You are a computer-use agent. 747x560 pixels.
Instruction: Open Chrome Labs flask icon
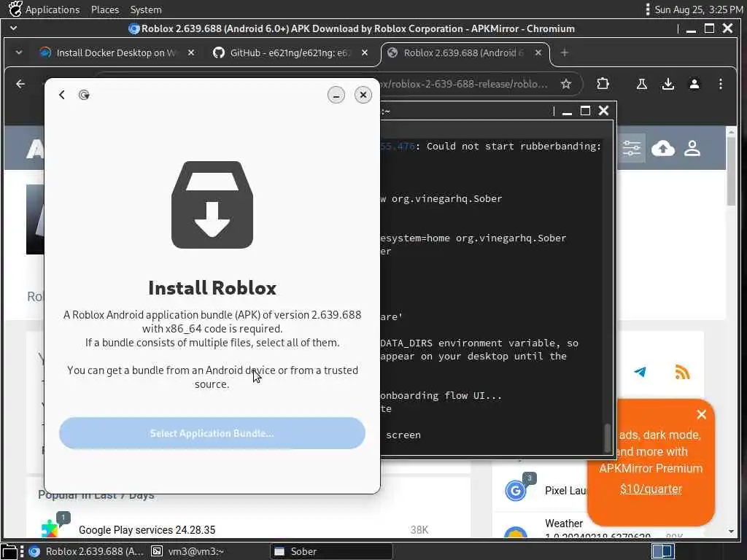coord(642,85)
